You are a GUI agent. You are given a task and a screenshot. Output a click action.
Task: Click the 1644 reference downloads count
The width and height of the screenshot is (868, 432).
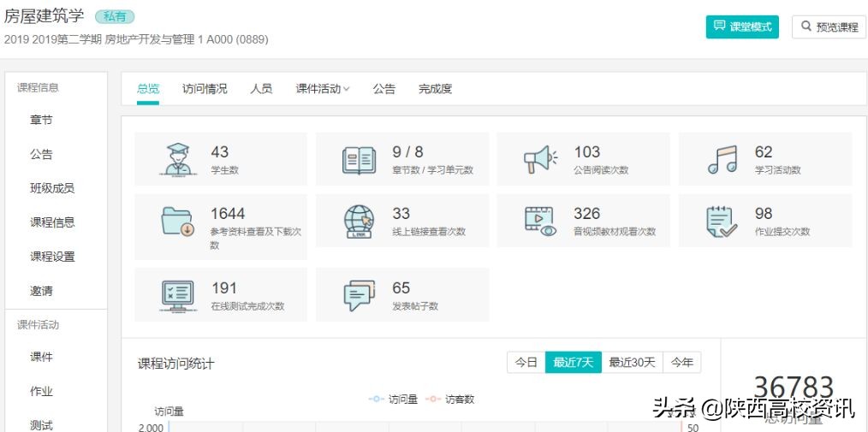(x=228, y=214)
